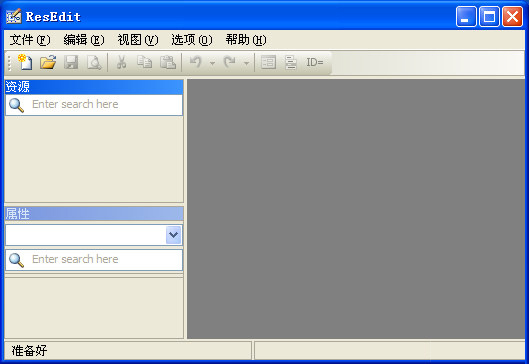Click the align controls toolbar icon
This screenshot has height=364, width=529.
[x=290, y=62]
